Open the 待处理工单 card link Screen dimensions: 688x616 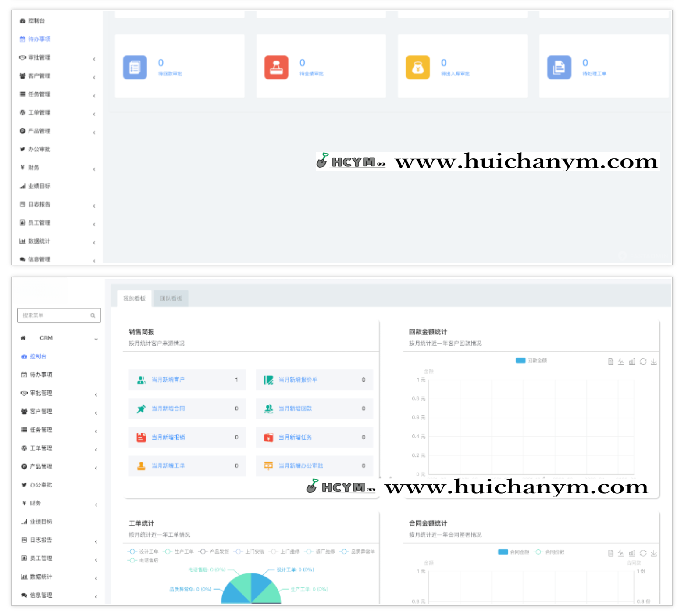pyautogui.click(x=594, y=74)
